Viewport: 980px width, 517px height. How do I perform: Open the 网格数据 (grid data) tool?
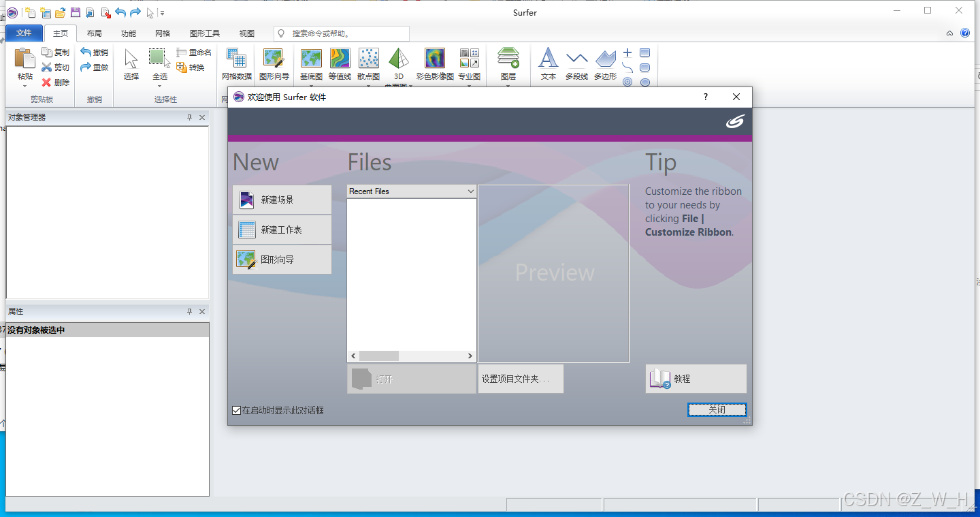click(x=237, y=65)
